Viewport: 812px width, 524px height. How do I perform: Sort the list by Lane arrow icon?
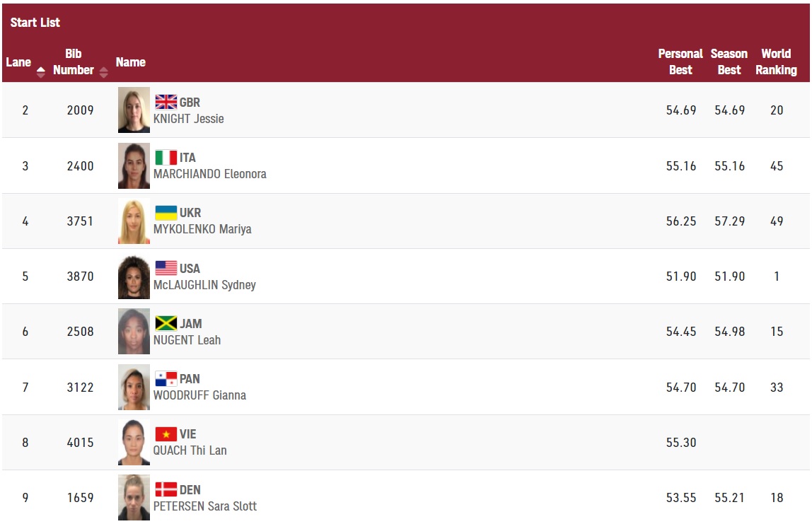[41, 72]
